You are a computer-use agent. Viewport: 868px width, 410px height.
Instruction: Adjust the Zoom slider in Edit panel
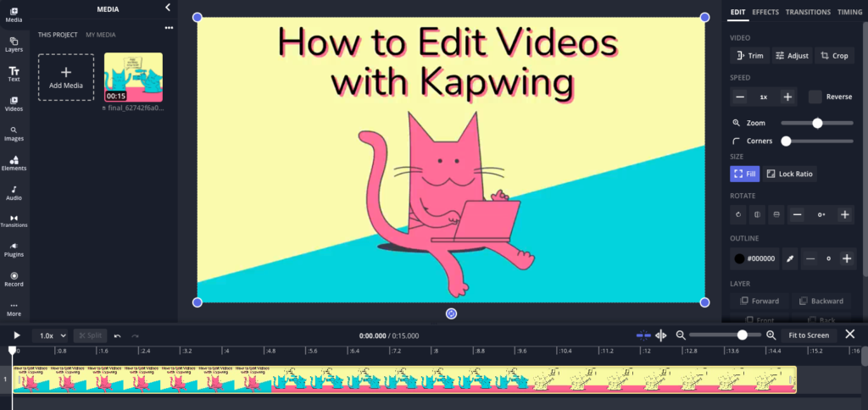[817, 123]
